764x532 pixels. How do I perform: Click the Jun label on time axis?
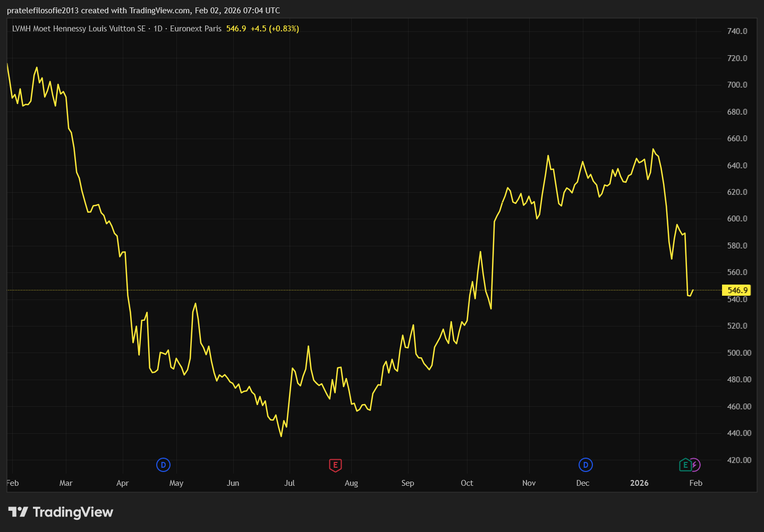(x=233, y=483)
